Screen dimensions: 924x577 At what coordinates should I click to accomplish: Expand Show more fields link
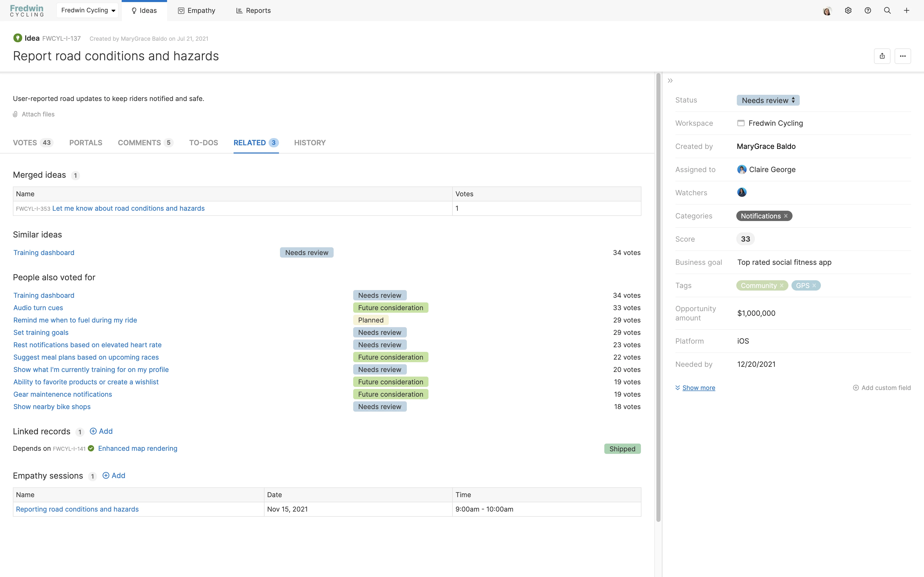coord(698,388)
